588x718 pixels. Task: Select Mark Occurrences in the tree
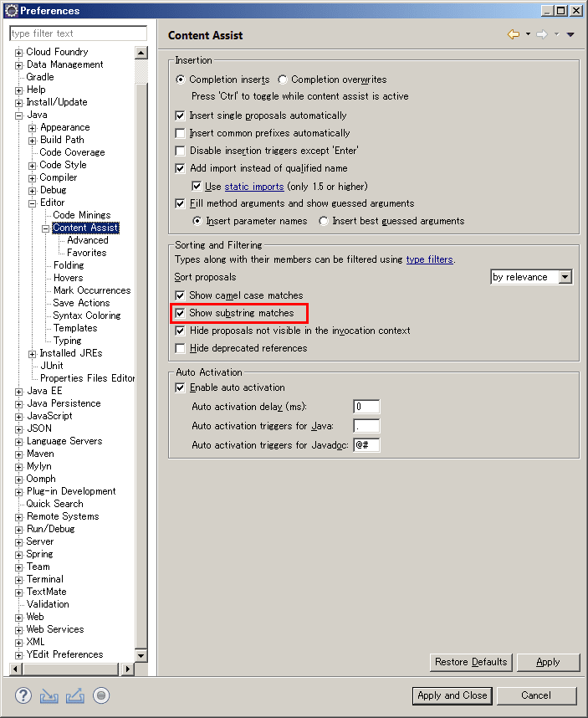click(92, 290)
